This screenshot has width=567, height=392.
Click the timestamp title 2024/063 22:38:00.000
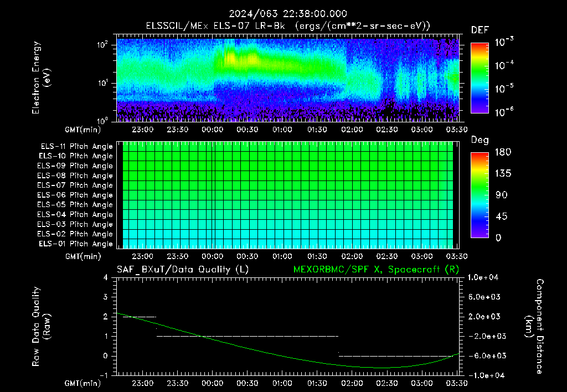pos(288,14)
